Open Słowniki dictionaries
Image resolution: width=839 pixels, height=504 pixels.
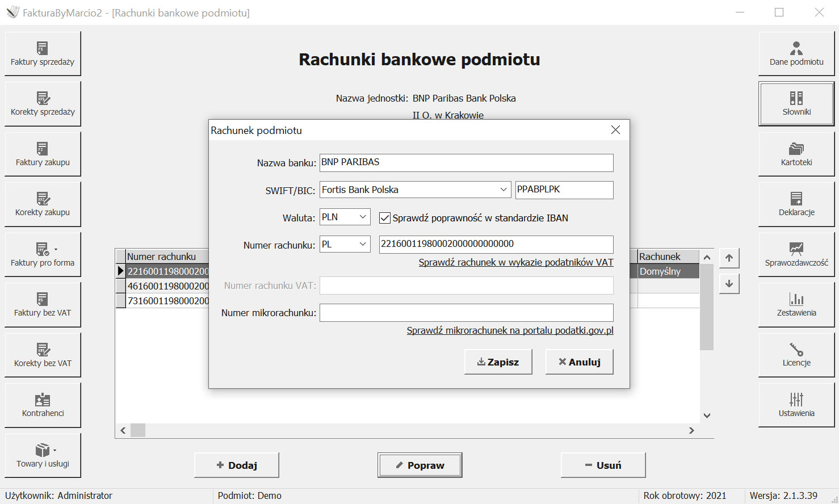click(x=796, y=104)
